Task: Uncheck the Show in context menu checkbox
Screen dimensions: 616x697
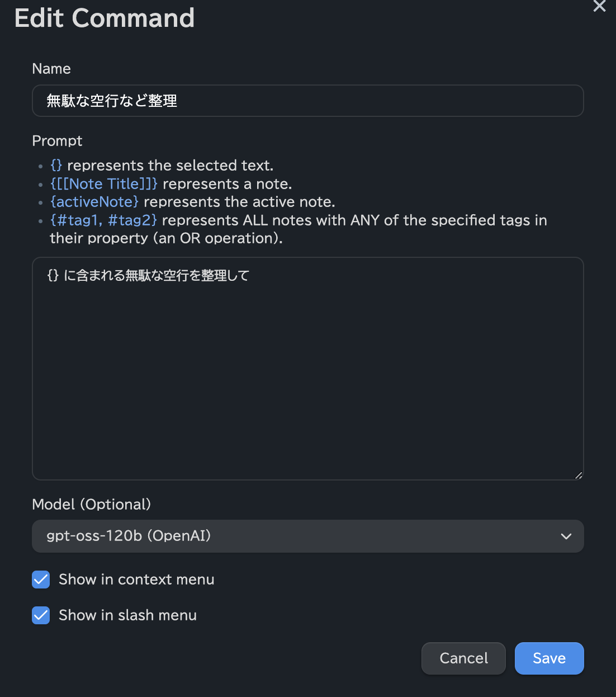Action: pos(41,580)
